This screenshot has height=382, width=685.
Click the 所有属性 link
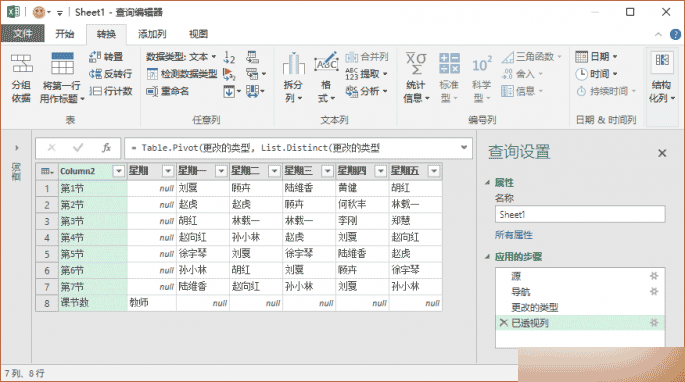(x=514, y=235)
